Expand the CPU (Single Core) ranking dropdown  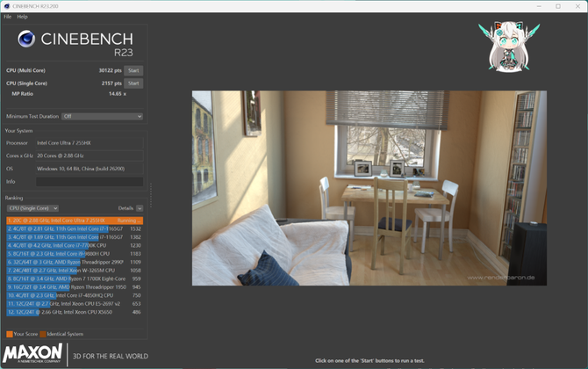click(x=32, y=208)
